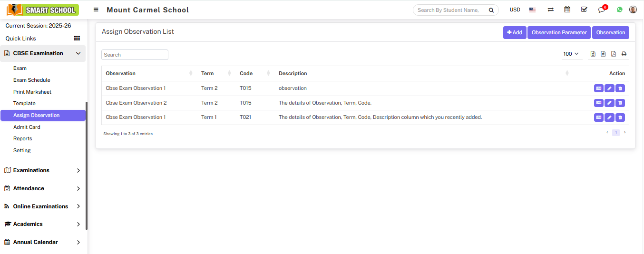Toggle the sidebar with the hamburger menu

click(x=96, y=10)
